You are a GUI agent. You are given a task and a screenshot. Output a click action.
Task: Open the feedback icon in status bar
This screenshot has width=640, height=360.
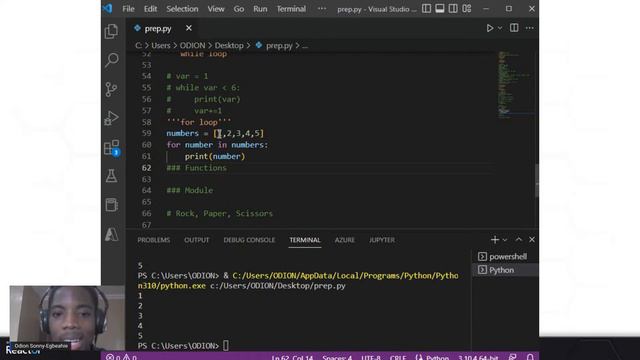pos(513,357)
